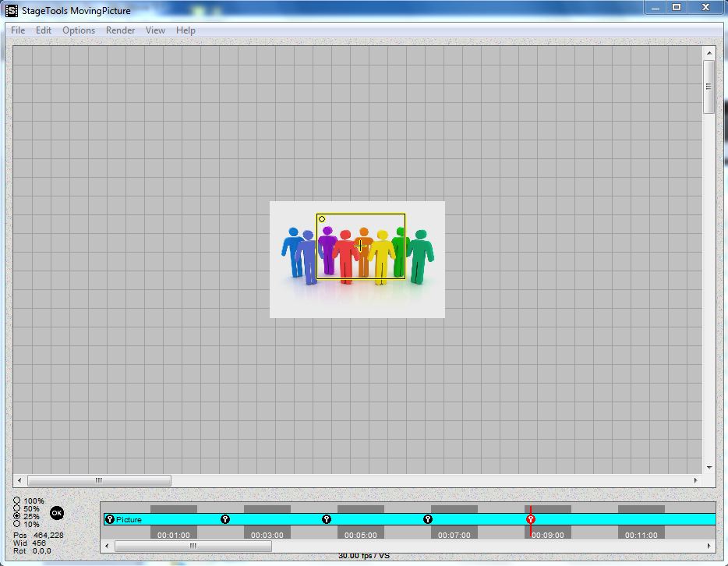728x566 pixels.
Task: Click the 00:01:00 time label
Action: click(174, 535)
